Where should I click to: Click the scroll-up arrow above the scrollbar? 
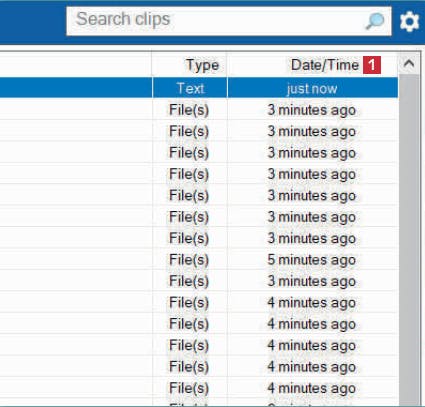tap(409, 63)
